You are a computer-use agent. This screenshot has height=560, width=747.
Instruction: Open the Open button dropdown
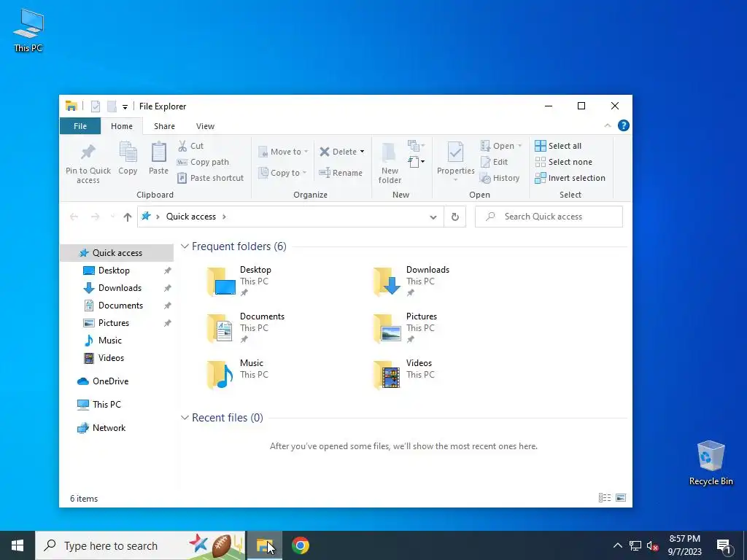(x=519, y=146)
